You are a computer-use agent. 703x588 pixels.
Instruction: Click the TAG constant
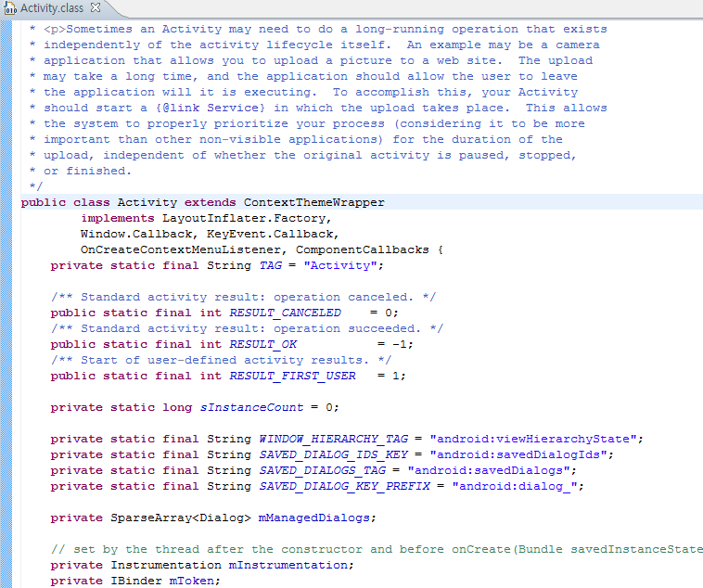coord(271,265)
